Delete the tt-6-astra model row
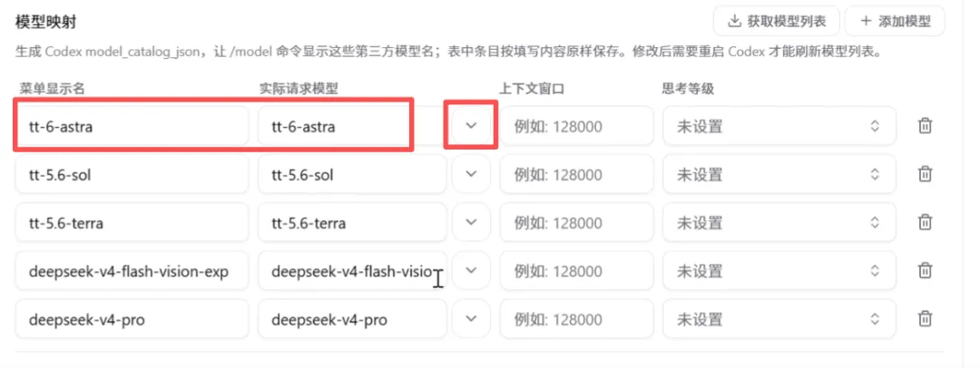 [925, 126]
